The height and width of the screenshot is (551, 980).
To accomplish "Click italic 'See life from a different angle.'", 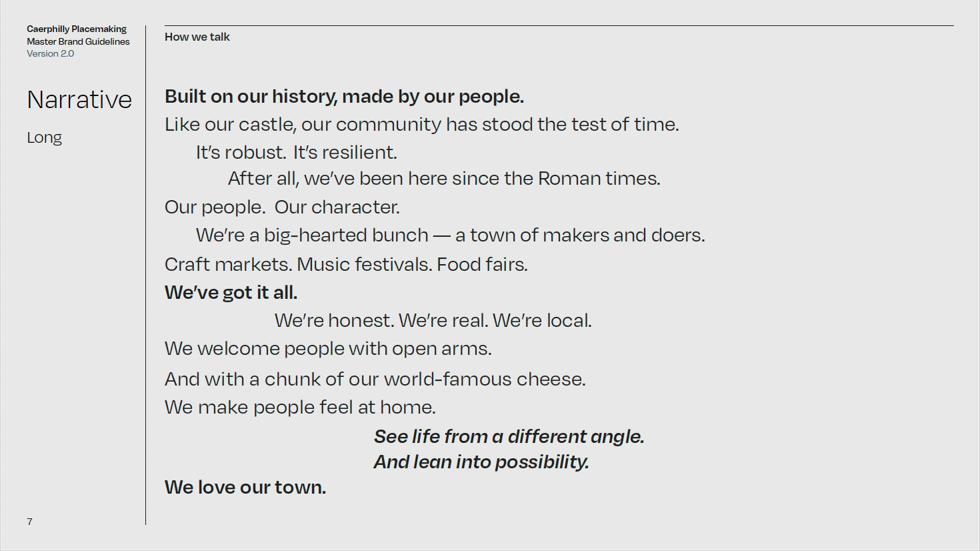I will tap(509, 437).
